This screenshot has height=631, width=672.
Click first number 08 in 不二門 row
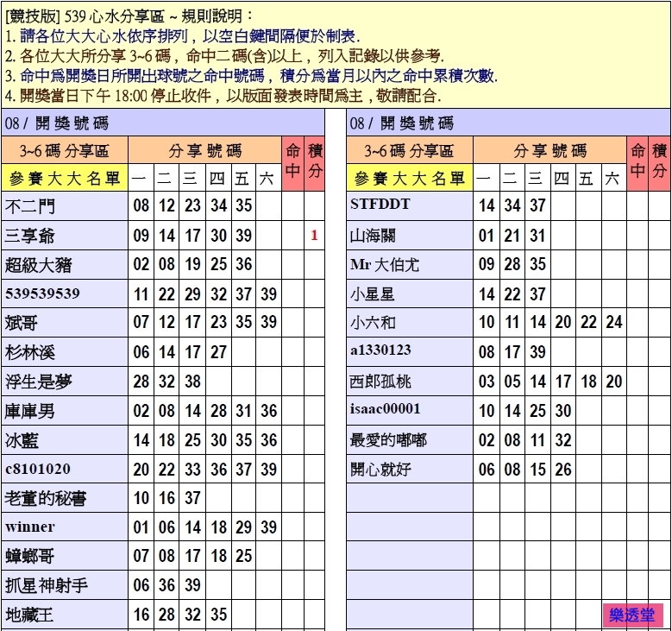click(x=141, y=205)
